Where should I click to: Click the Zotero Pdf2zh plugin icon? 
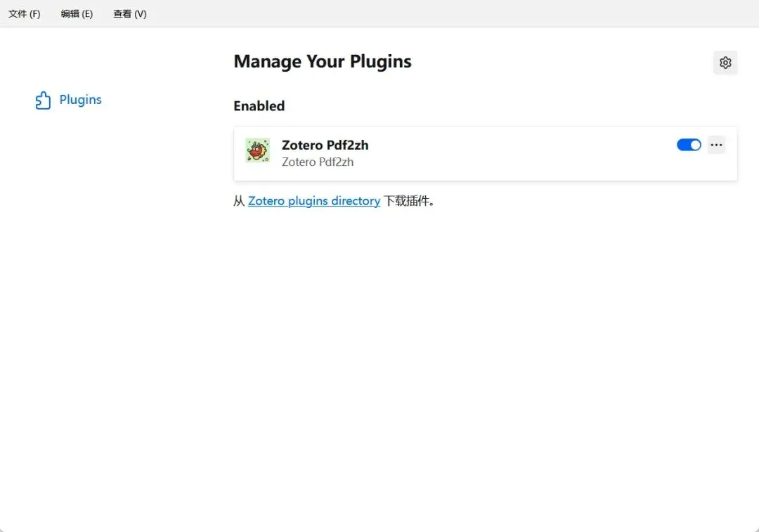point(257,150)
